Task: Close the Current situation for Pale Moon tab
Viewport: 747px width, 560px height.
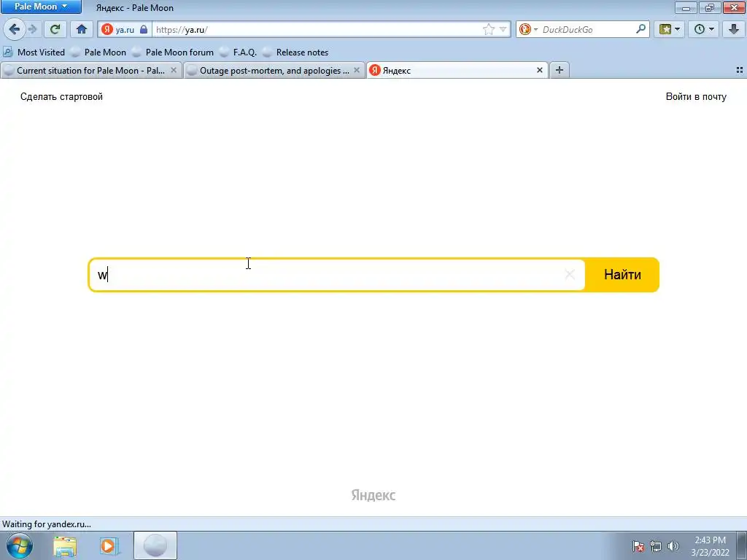Action: tap(174, 70)
